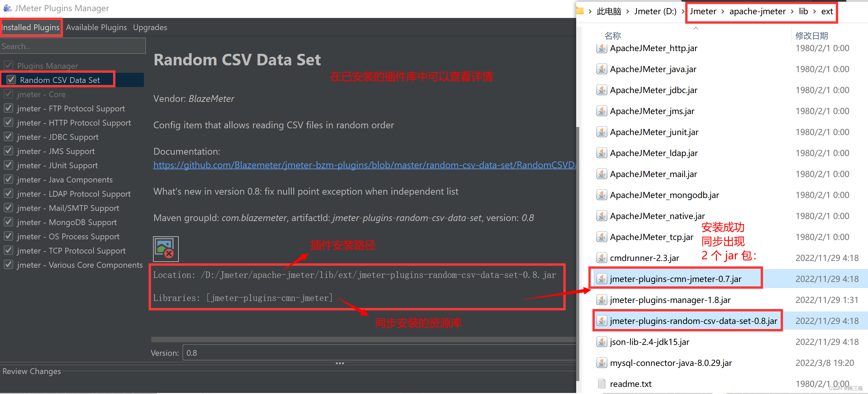Toggle jmeter - Mail/SMTP Support checkbox
The image size is (868, 394).
click(8, 208)
